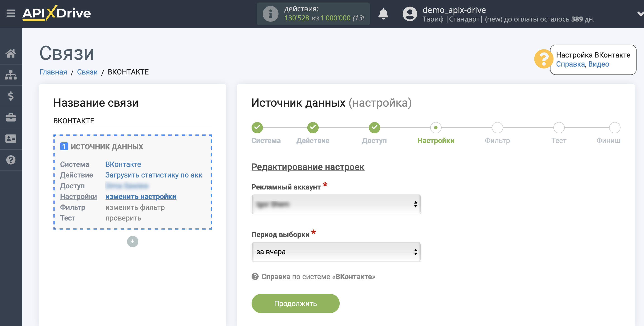Click Загрузить статистику по акк action link

click(154, 175)
